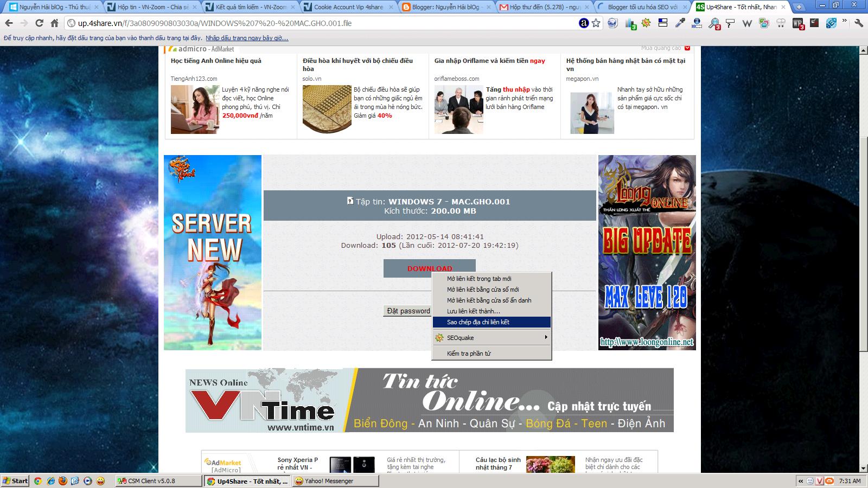The width and height of the screenshot is (868, 488).
Task: Click 'Nhập dấu trang ngay bây giờ' link
Action: (247, 38)
